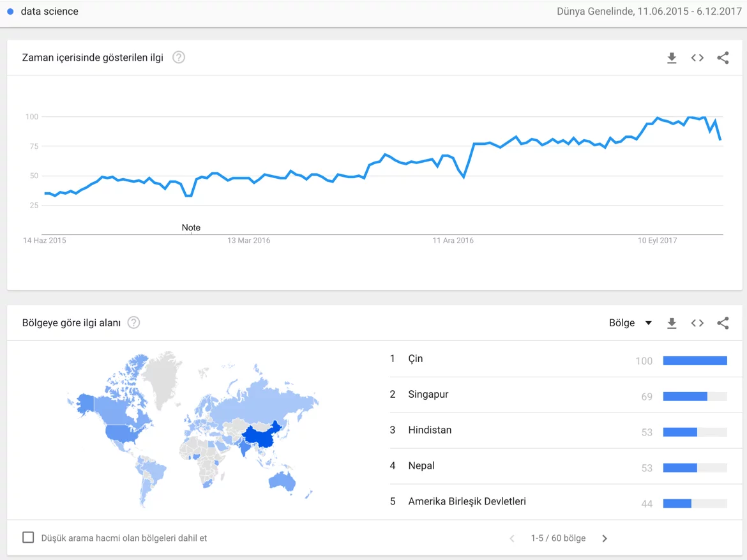Download the interest over time chart data
Screen dimensions: 747x560
point(672,58)
